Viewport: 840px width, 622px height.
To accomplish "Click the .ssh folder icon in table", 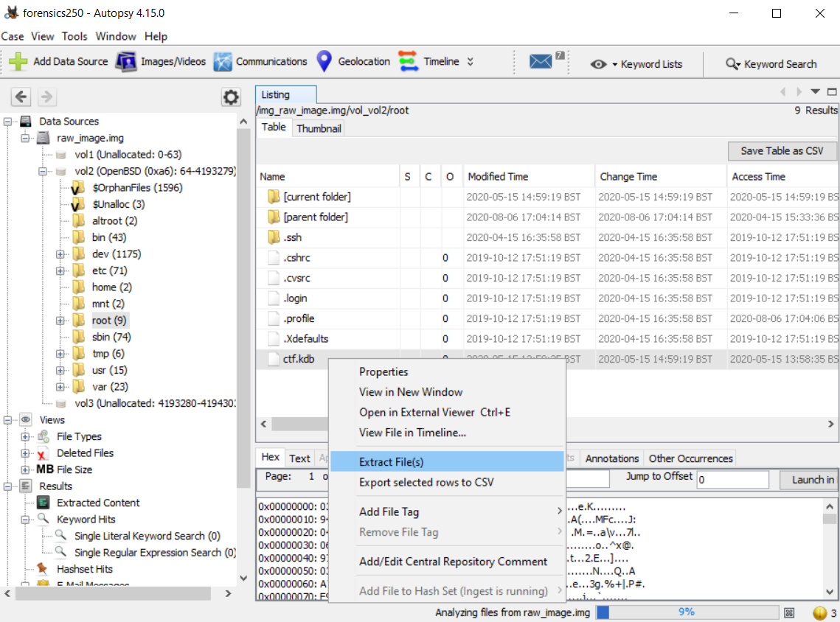I will [274, 237].
